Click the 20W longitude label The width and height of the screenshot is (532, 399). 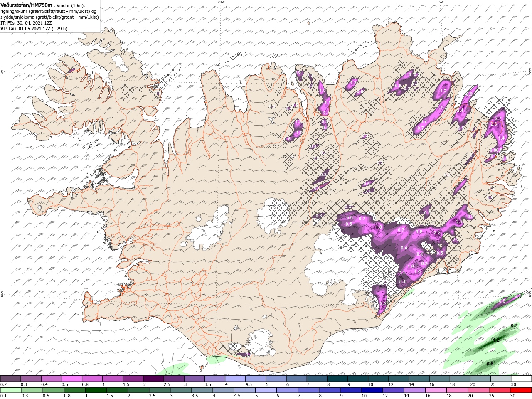pyautogui.click(x=221, y=2)
